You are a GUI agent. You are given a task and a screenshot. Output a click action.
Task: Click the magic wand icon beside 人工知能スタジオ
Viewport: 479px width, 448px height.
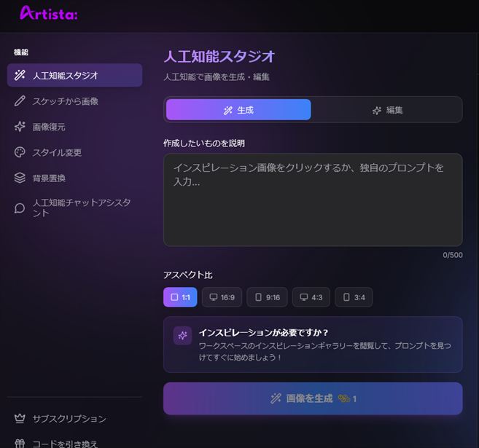20,75
